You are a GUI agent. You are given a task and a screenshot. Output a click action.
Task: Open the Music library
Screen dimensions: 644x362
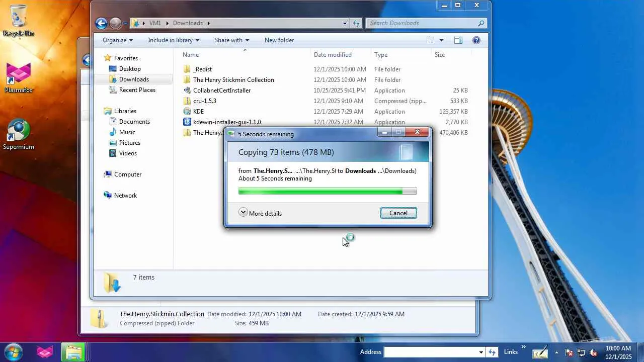point(127,132)
